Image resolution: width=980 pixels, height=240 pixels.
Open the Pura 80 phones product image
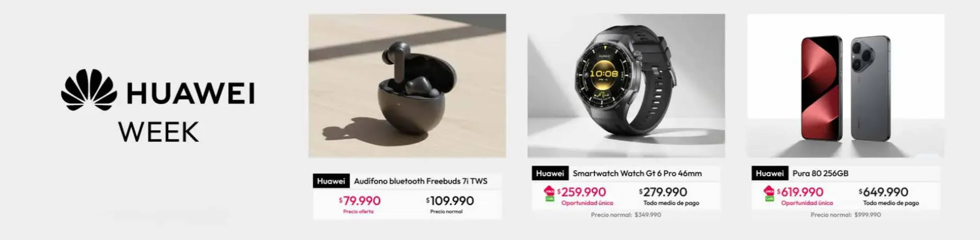click(x=846, y=86)
